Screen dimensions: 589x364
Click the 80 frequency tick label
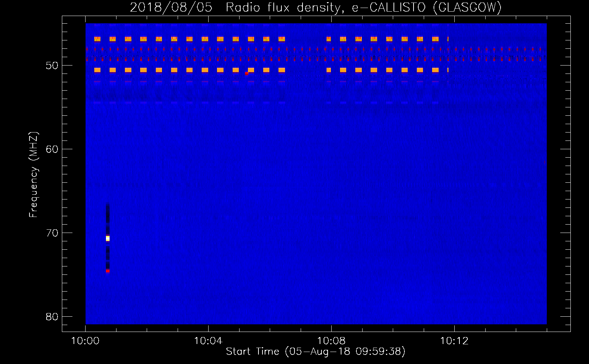[52, 317]
